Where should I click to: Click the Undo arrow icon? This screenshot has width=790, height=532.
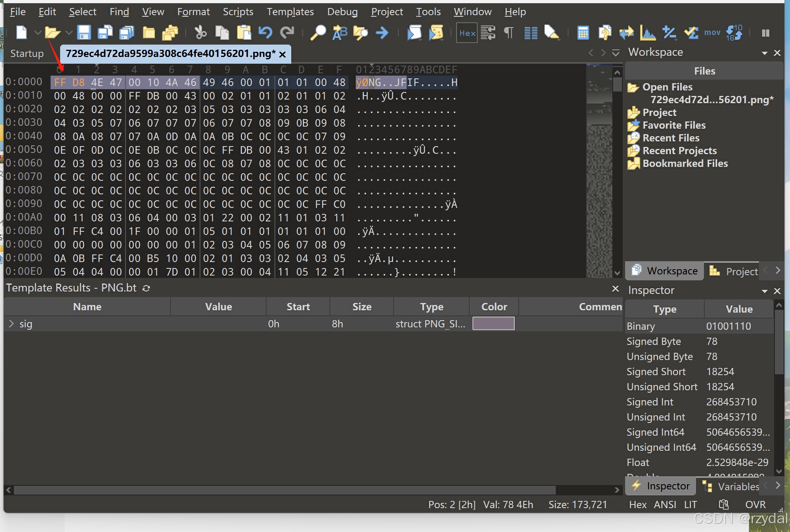point(265,33)
